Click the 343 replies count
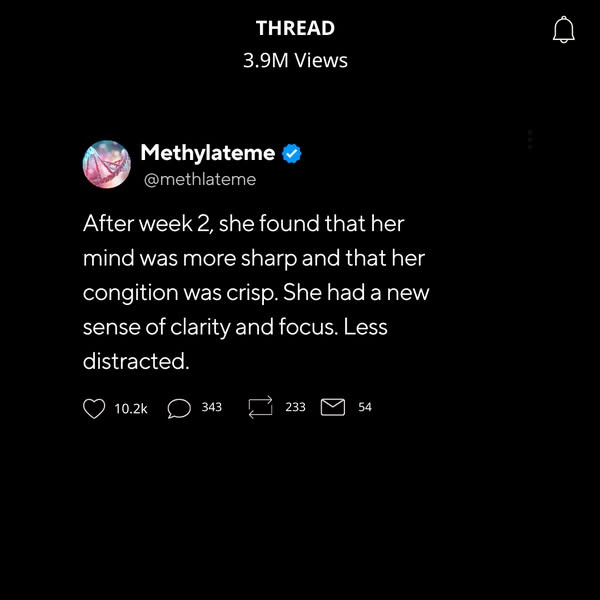 [211, 407]
